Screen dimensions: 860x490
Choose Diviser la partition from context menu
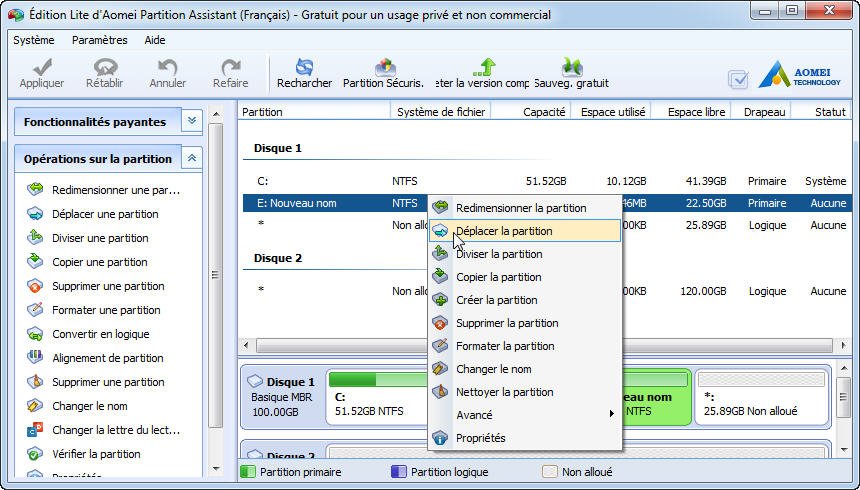(525, 254)
